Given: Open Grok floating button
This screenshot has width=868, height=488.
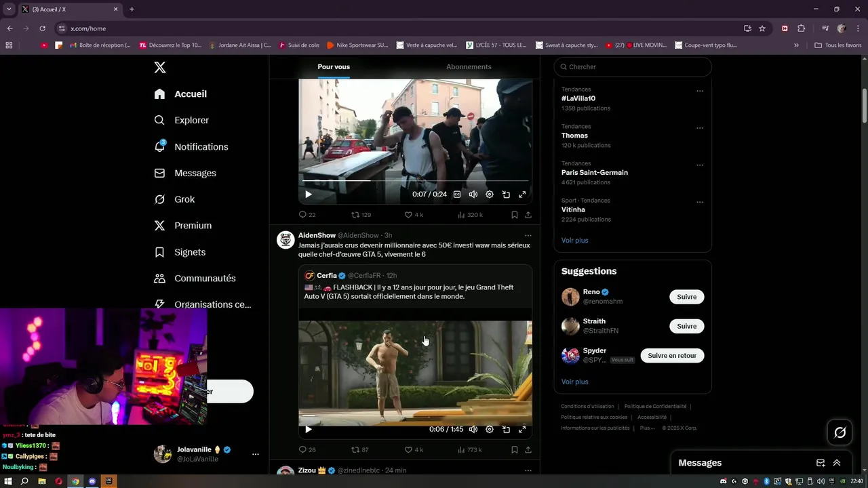Looking at the screenshot, I should 840,432.
